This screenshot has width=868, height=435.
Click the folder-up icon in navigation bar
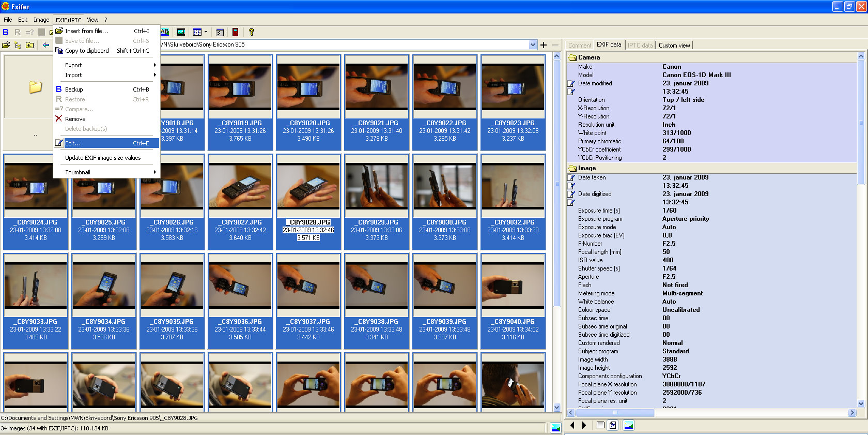(30, 45)
